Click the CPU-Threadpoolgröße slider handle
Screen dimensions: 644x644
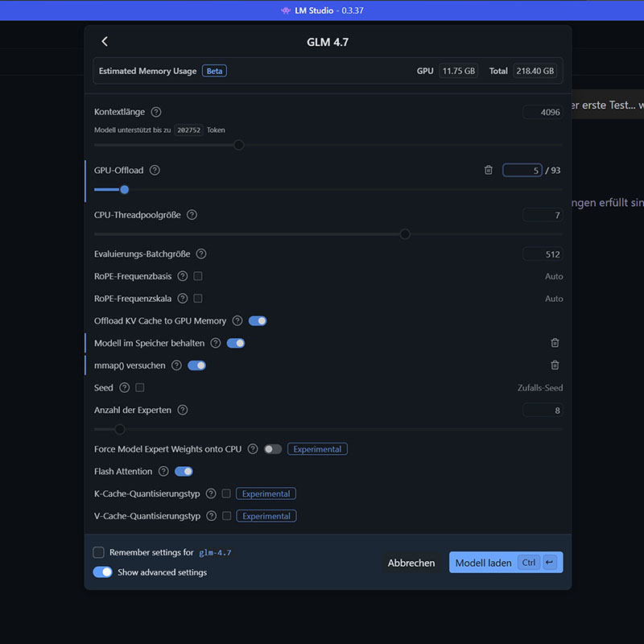click(405, 234)
